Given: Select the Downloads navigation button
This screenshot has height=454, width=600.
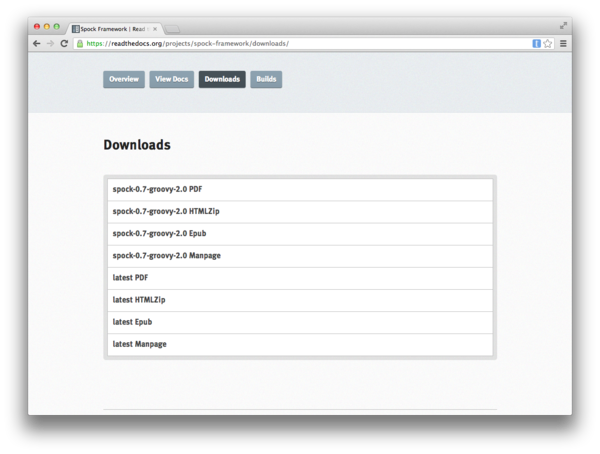Looking at the screenshot, I should pos(222,79).
